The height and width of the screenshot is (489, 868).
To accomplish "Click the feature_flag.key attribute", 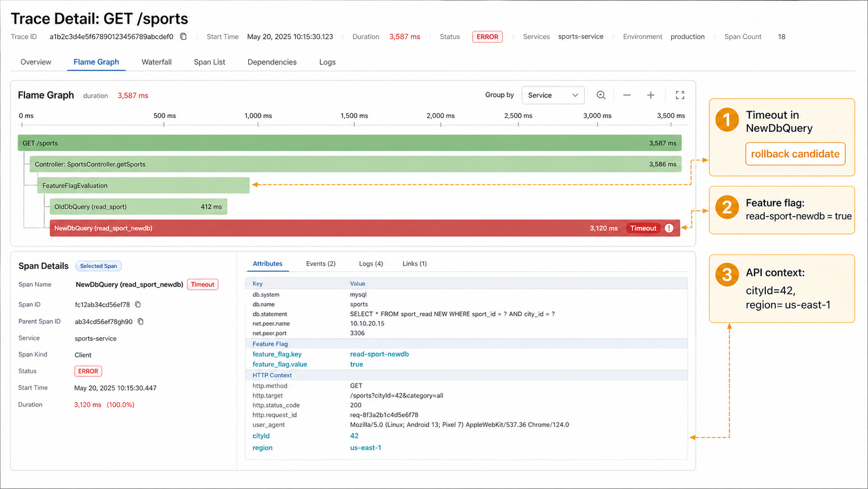I will click(277, 354).
